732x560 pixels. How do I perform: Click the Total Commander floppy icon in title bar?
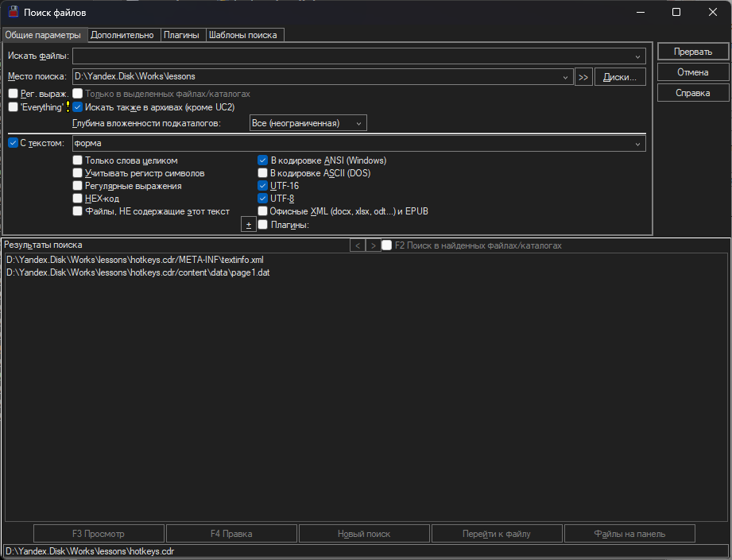[x=13, y=12]
